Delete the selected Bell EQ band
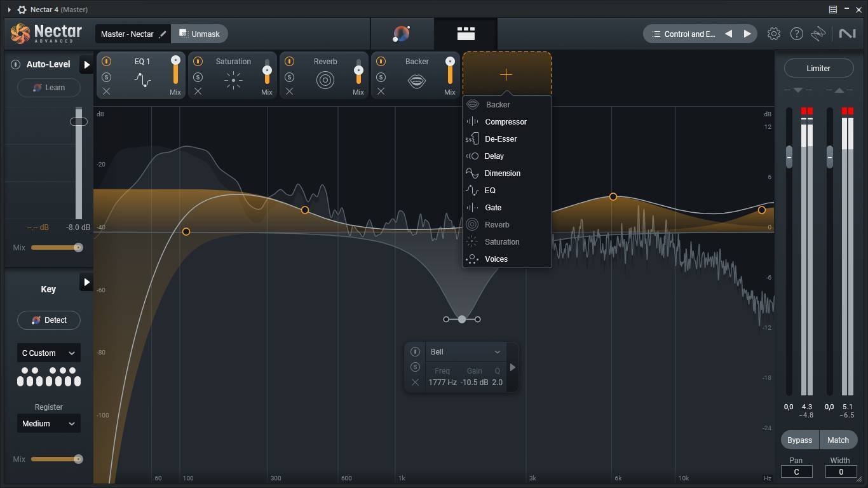Image resolution: width=868 pixels, height=488 pixels. (x=415, y=382)
